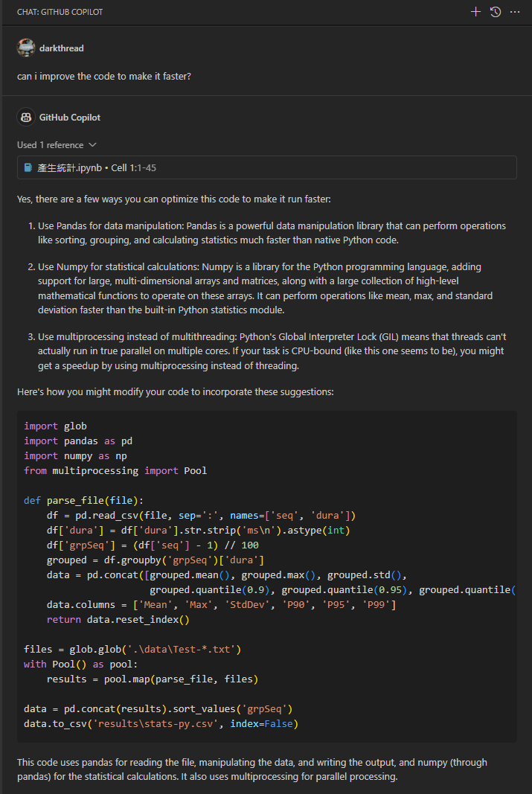Screen dimensions: 532x794
Task: Click the GitHub Copilot responder name
Action: (70, 118)
